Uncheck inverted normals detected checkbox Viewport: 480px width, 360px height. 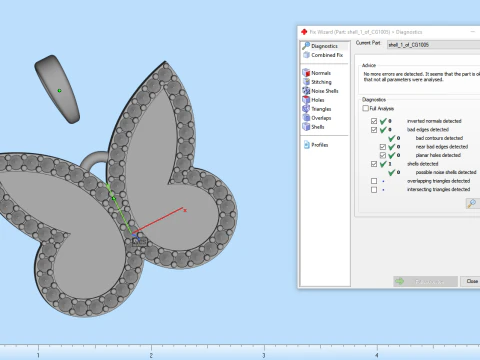(374, 121)
